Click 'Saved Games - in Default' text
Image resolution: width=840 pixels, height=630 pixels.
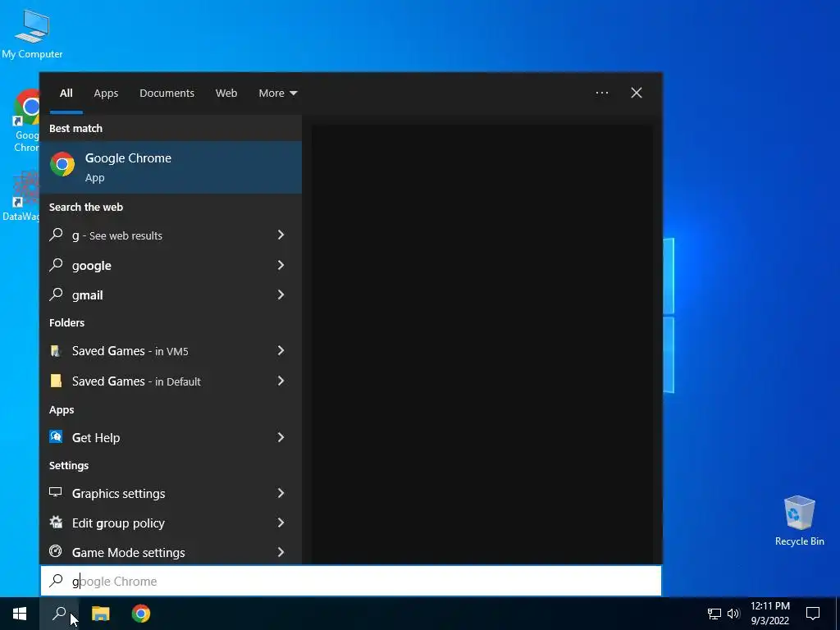[136, 381]
